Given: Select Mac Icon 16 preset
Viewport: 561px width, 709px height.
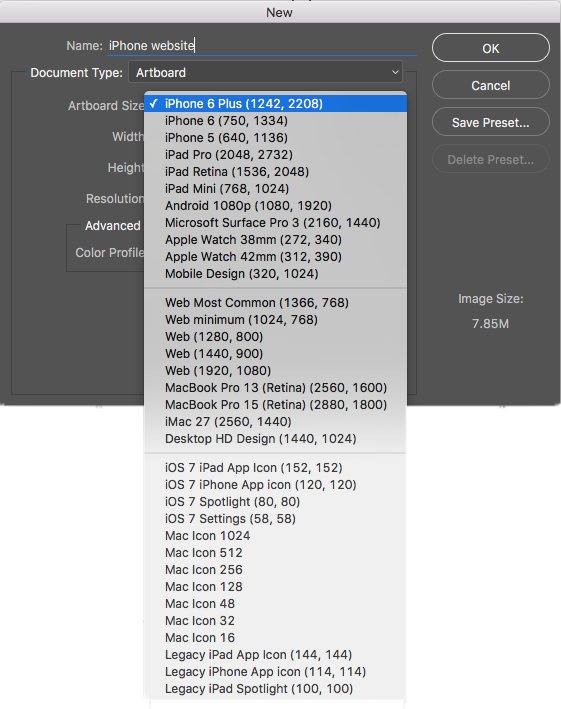Looking at the screenshot, I should pyautogui.click(x=275, y=638).
